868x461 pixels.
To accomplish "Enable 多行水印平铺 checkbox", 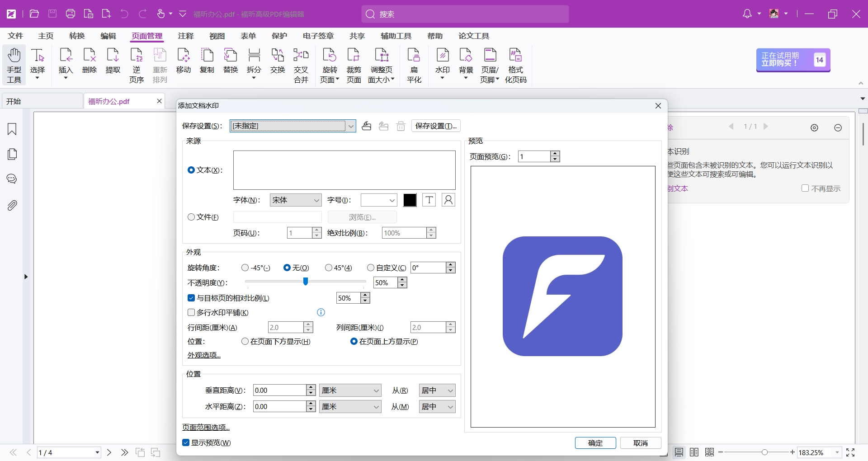I will pyautogui.click(x=191, y=312).
